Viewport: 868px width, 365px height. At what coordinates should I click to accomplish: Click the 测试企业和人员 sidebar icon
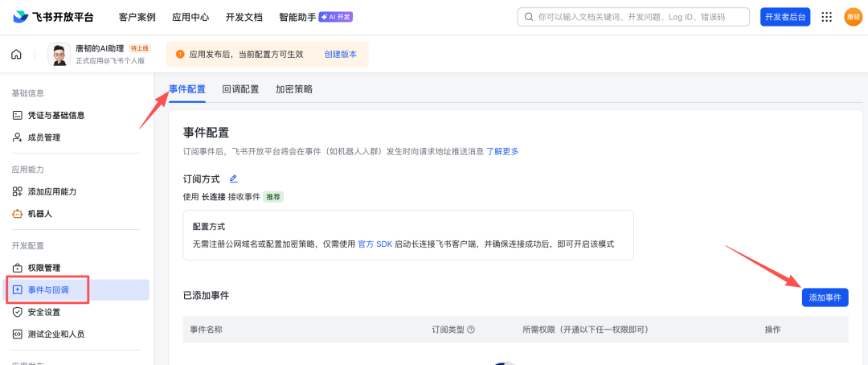(17, 334)
